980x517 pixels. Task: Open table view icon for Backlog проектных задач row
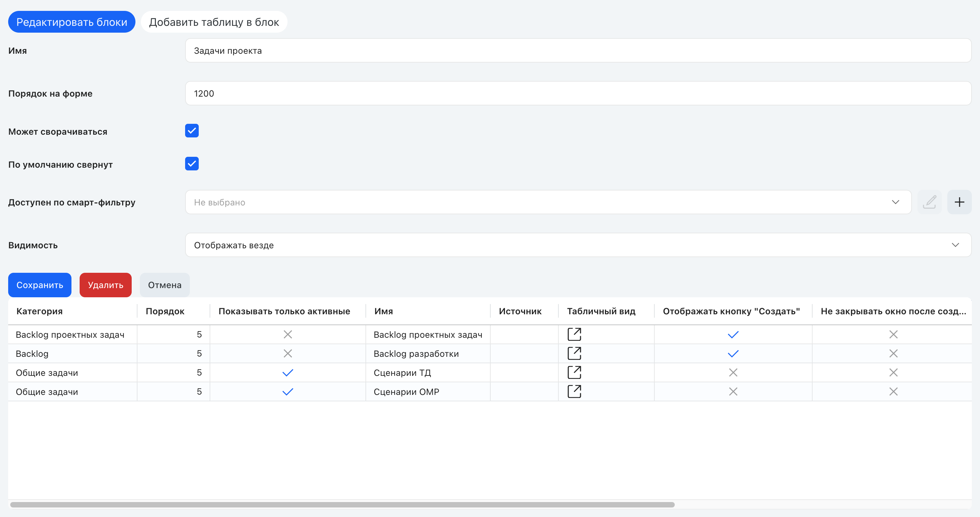pyautogui.click(x=574, y=335)
